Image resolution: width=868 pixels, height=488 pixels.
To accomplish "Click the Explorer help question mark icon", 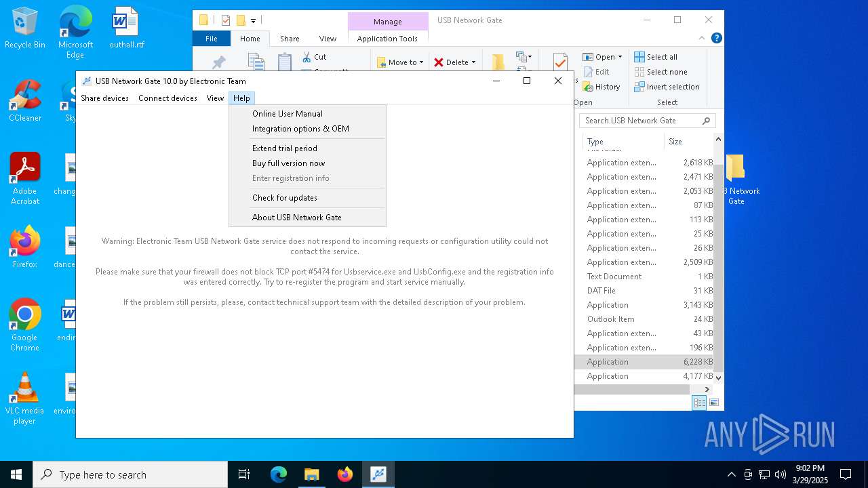I will (x=716, y=38).
